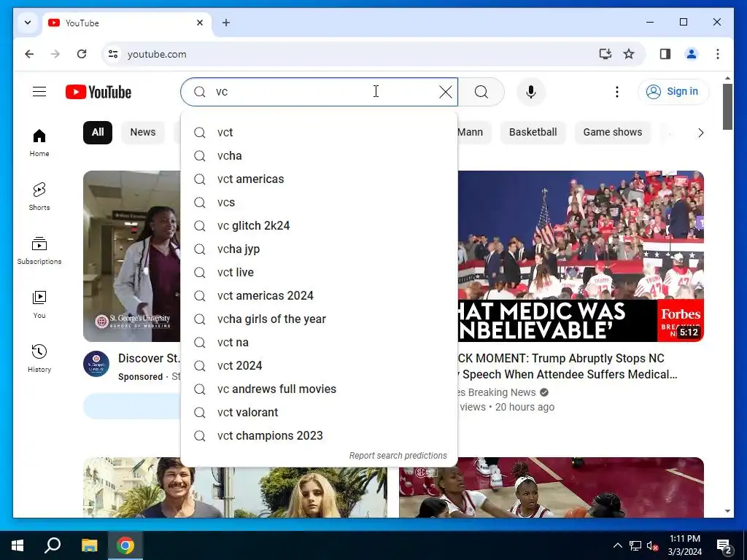Open the Chrome profile icon

tap(692, 54)
